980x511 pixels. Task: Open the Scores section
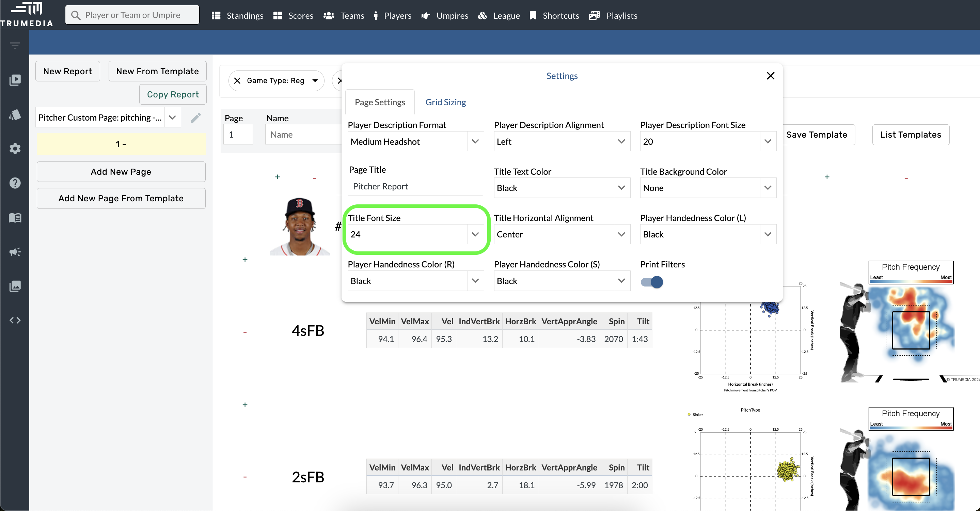click(x=301, y=15)
